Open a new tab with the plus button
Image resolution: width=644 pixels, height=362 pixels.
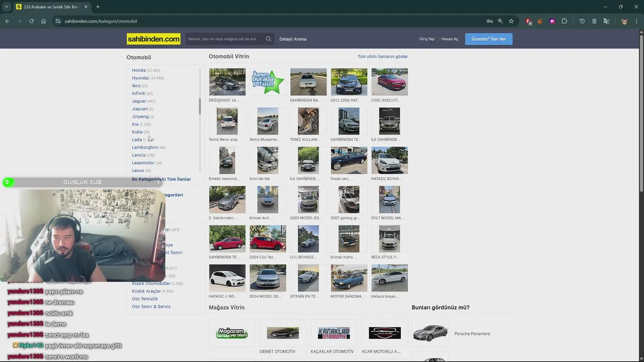click(98, 7)
